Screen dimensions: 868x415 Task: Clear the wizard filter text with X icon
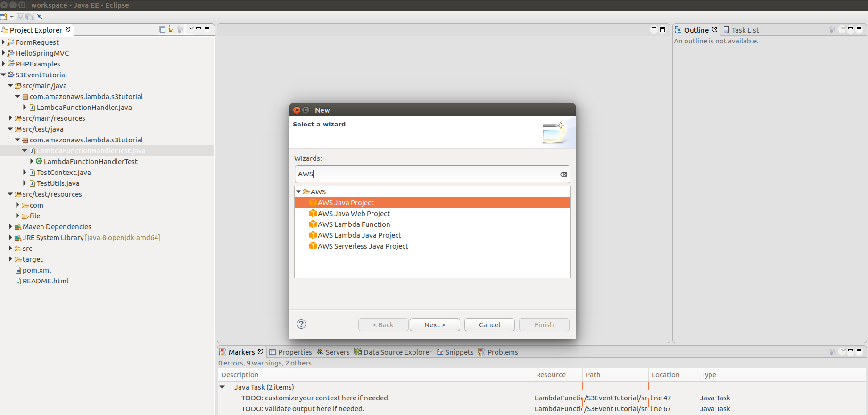point(563,174)
